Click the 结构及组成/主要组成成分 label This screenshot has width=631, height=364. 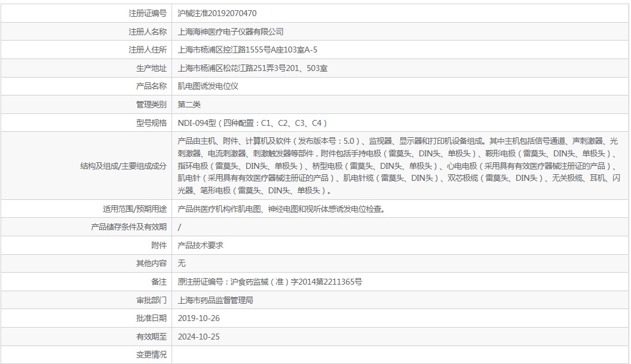pyautogui.click(x=124, y=166)
